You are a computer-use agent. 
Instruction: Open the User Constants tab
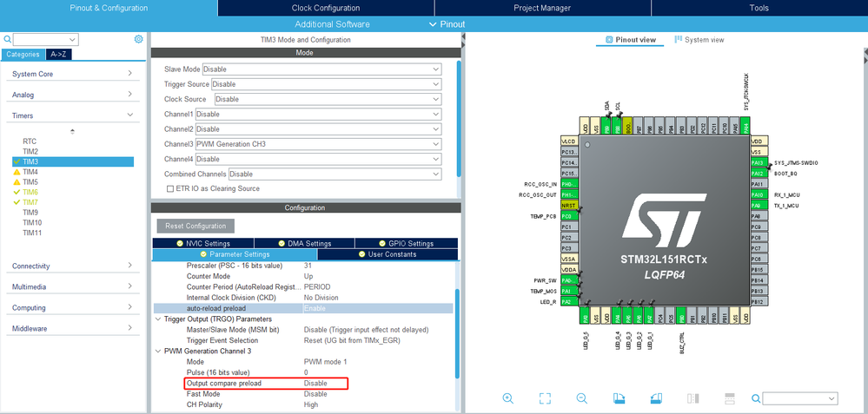[x=388, y=254]
